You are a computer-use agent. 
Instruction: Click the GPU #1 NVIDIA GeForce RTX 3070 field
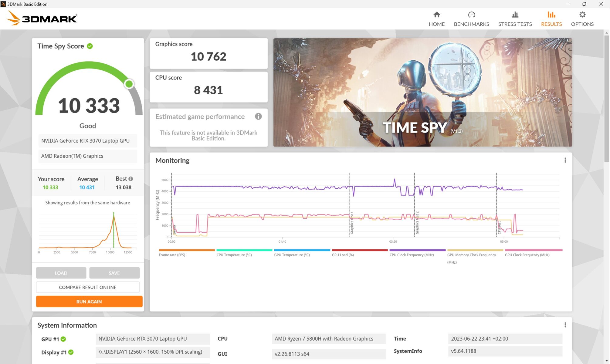pyautogui.click(x=153, y=339)
